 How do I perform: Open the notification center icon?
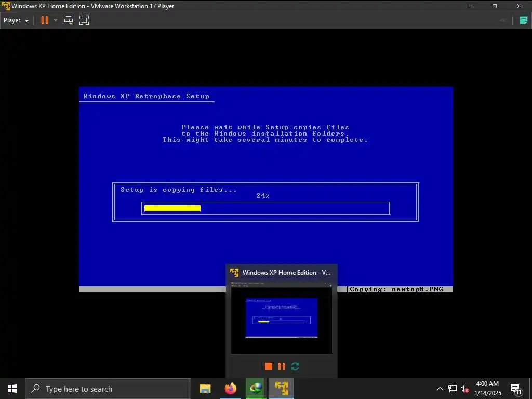point(516,389)
